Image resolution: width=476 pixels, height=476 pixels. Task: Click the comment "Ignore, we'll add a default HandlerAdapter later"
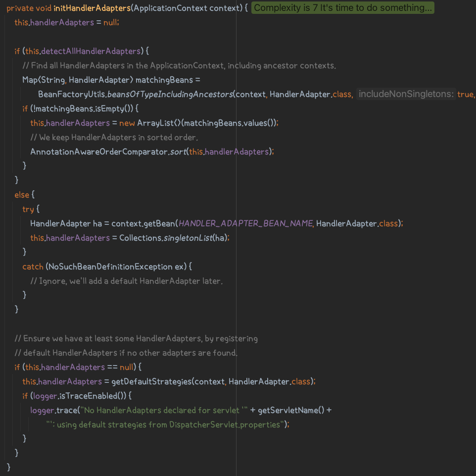(127, 281)
